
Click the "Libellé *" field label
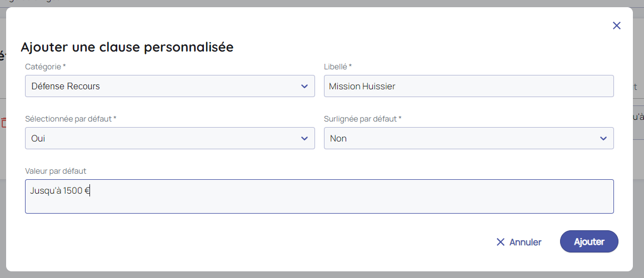tap(338, 67)
